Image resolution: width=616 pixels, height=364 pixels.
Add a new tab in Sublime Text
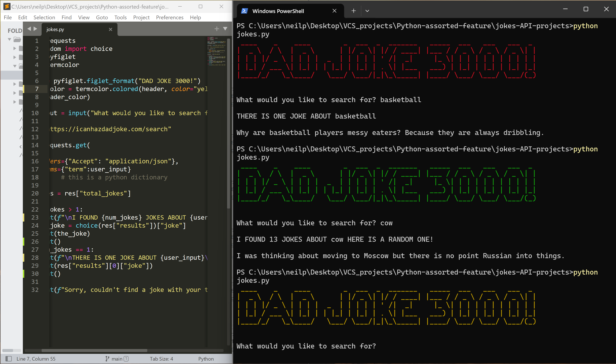click(x=217, y=29)
